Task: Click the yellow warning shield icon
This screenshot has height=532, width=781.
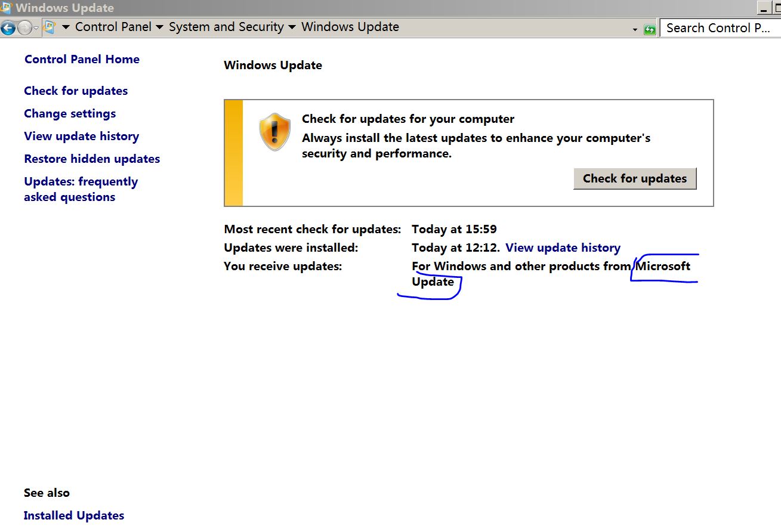Action: (x=274, y=131)
